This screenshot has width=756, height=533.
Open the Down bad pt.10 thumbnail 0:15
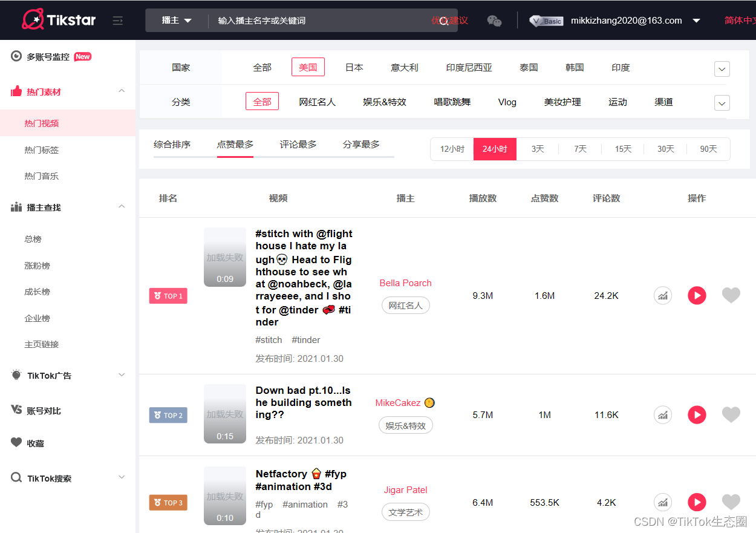coord(225,414)
